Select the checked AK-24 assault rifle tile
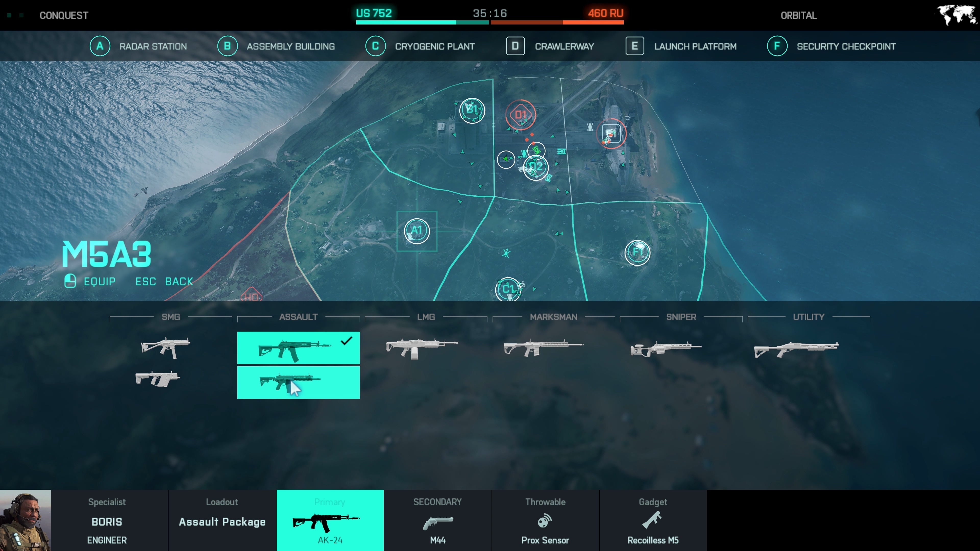This screenshot has height=551, width=980. coord(298,348)
